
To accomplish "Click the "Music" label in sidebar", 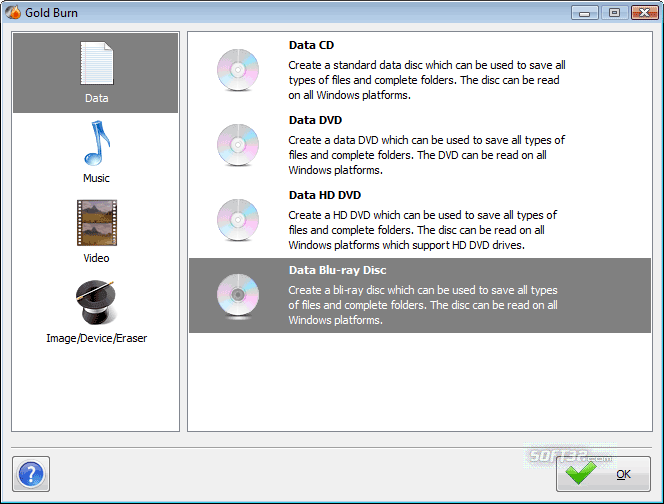I will [96, 178].
